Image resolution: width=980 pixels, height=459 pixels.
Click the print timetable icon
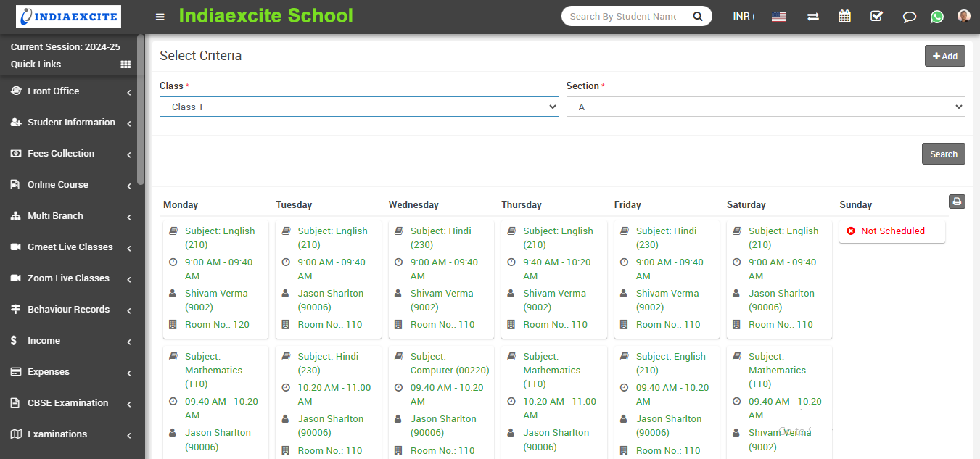click(957, 202)
